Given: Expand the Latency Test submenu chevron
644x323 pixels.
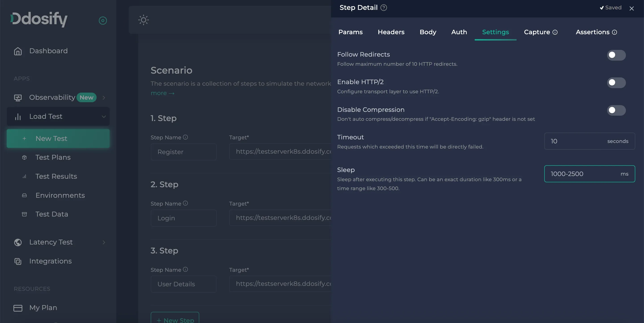Looking at the screenshot, I should point(104,242).
